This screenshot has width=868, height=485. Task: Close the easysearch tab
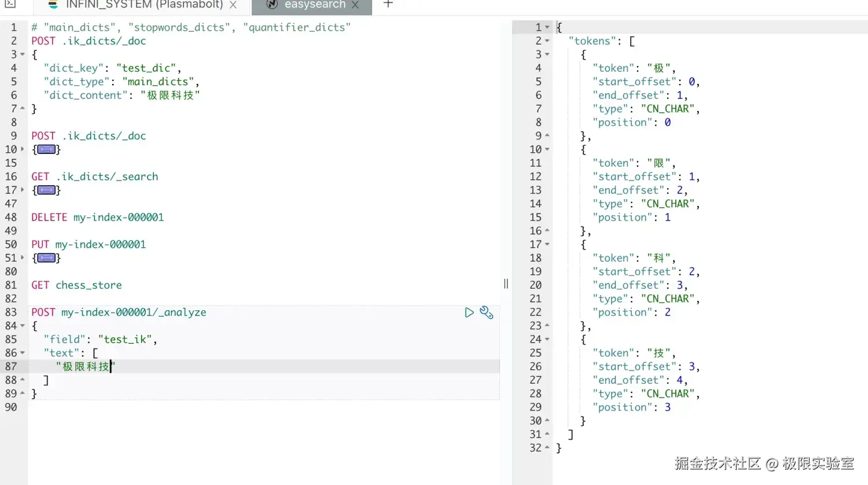tap(355, 5)
